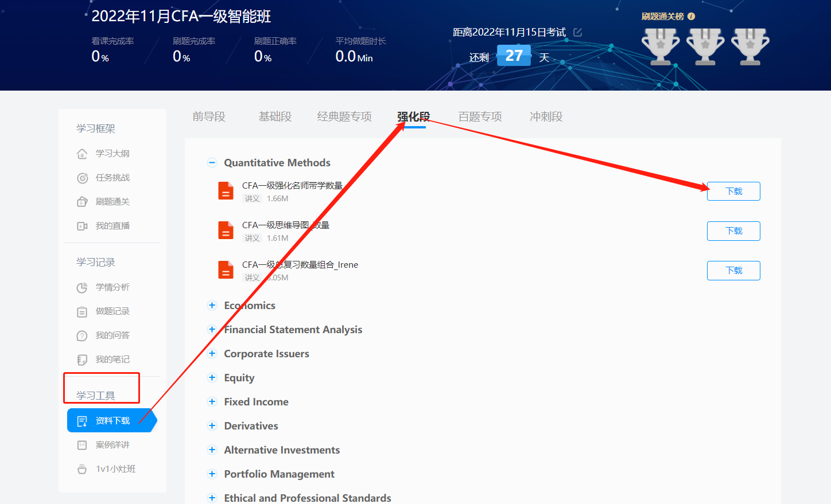Click the 看课完成率 0% statistic
The height and width of the screenshot is (504, 831).
click(x=112, y=50)
